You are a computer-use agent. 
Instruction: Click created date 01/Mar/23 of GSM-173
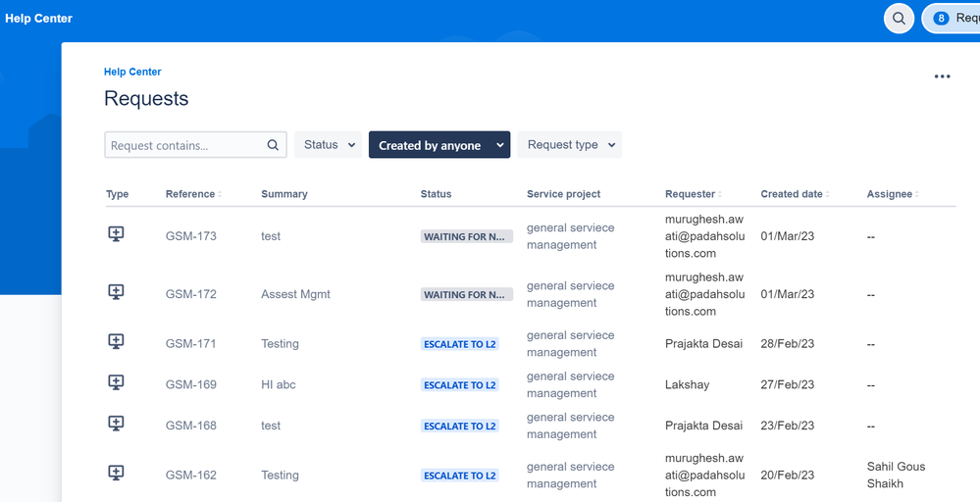coord(788,236)
